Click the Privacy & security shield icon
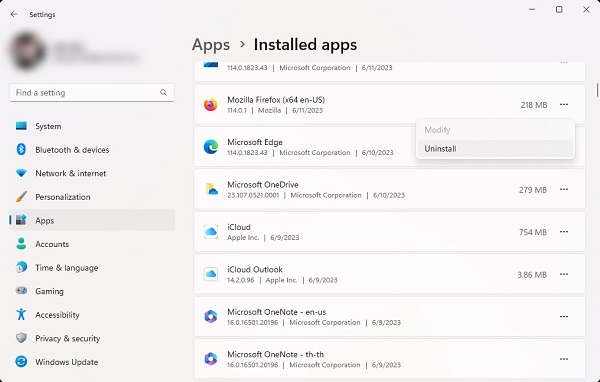 [x=21, y=338]
